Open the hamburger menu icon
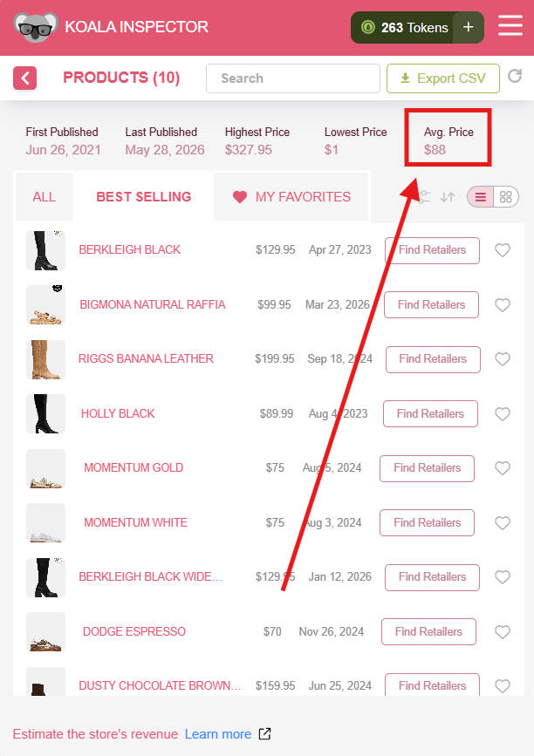Screen dimensions: 534x756 tap(510, 25)
